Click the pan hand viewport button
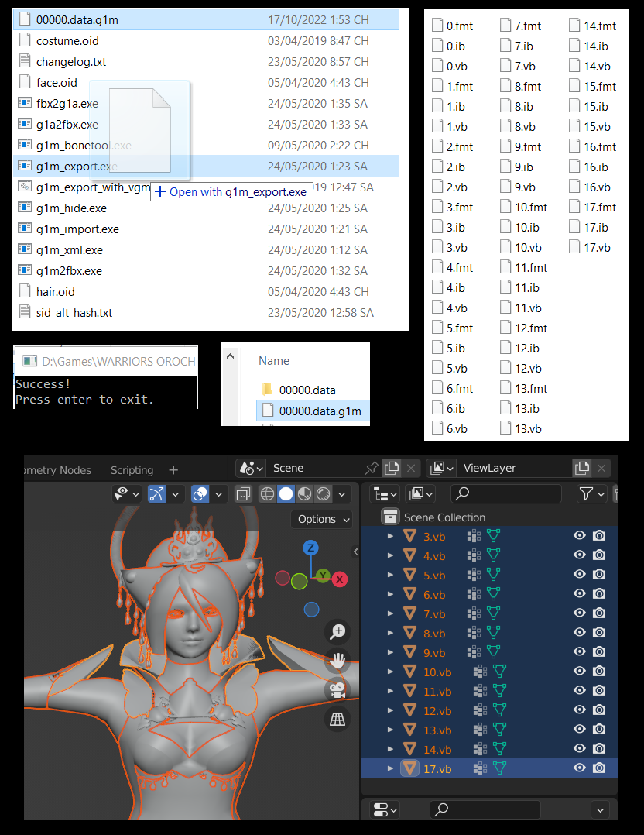The image size is (644, 835). pyautogui.click(x=337, y=661)
